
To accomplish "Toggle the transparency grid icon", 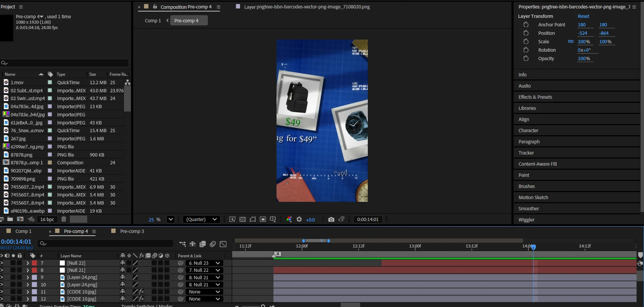I will (242, 219).
